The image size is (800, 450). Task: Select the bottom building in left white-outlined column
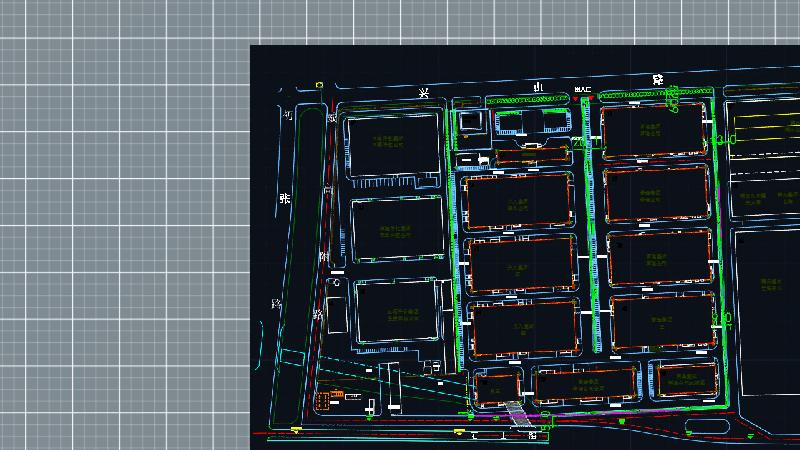pyautogui.click(x=396, y=312)
